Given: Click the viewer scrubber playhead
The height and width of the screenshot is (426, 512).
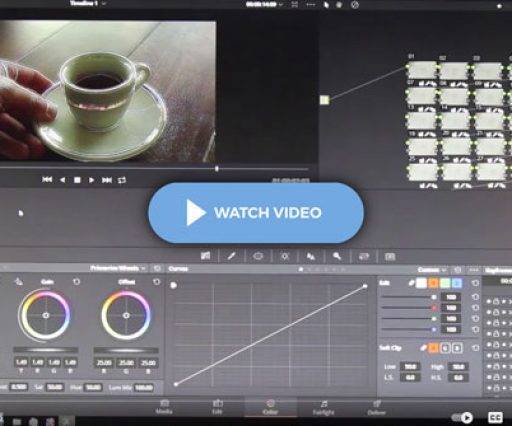Looking at the screenshot, I should click(x=217, y=169).
